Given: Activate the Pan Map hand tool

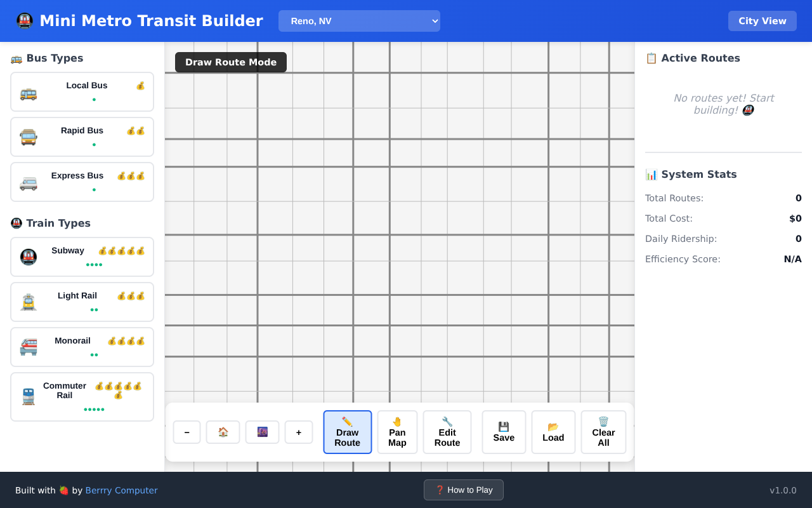Looking at the screenshot, I should (397, 432).
